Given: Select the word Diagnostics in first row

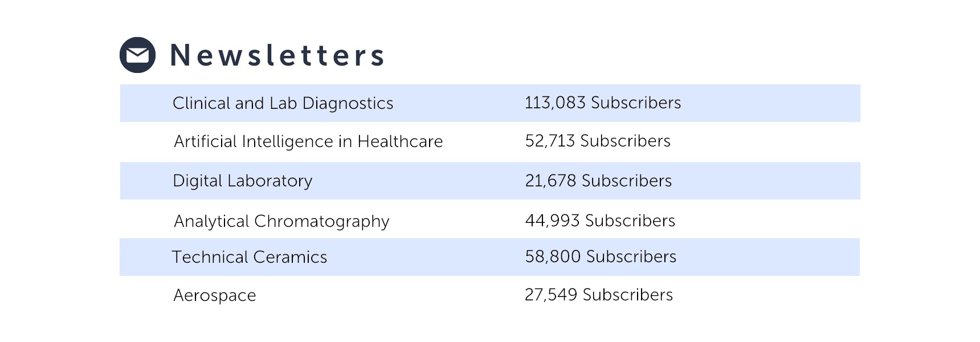Looking at the screenshot, I should pyautogui.click(x=348, y=103).
